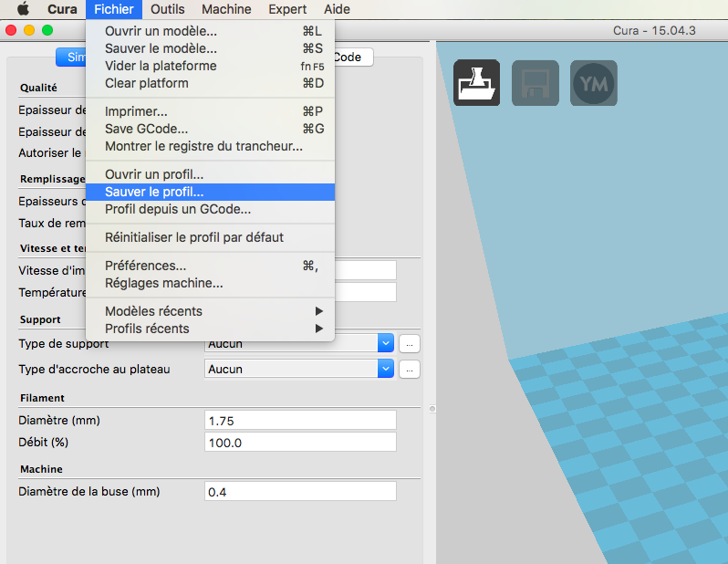The image size is (728, 564).
Task: Click the Débit (%) input field
Action: (x=300, y=443)
